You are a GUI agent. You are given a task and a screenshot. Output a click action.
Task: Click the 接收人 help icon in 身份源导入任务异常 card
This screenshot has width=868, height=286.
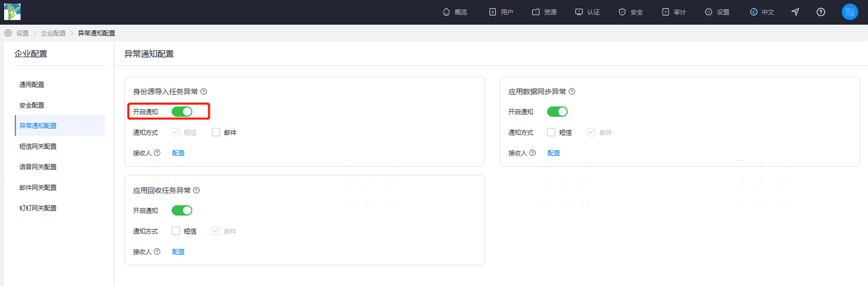point(157,153)
